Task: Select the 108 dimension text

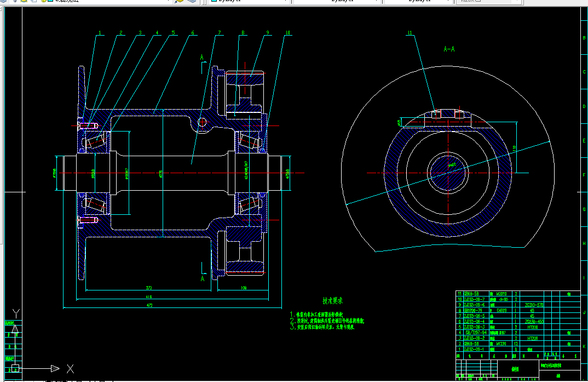Action: 244,288
